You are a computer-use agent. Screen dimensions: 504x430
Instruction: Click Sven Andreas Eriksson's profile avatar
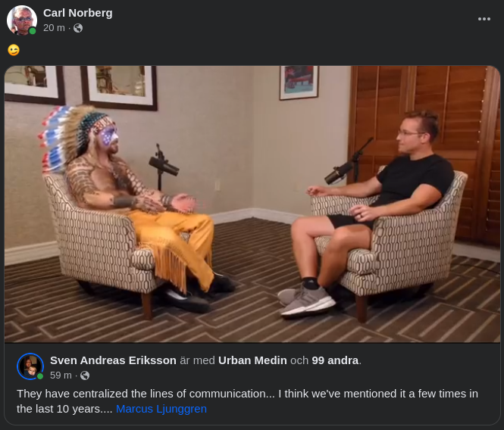[x=30, y=366]
